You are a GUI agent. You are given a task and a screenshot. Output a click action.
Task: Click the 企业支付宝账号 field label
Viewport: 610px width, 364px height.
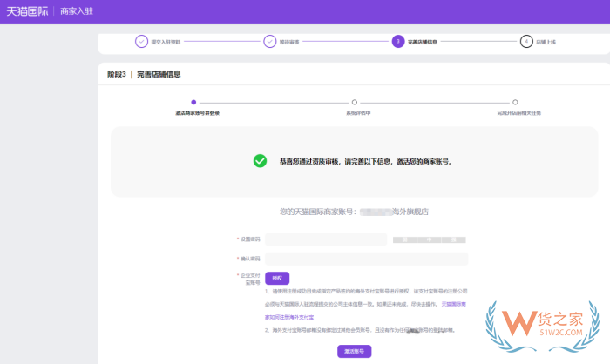[x=249, y=279]
